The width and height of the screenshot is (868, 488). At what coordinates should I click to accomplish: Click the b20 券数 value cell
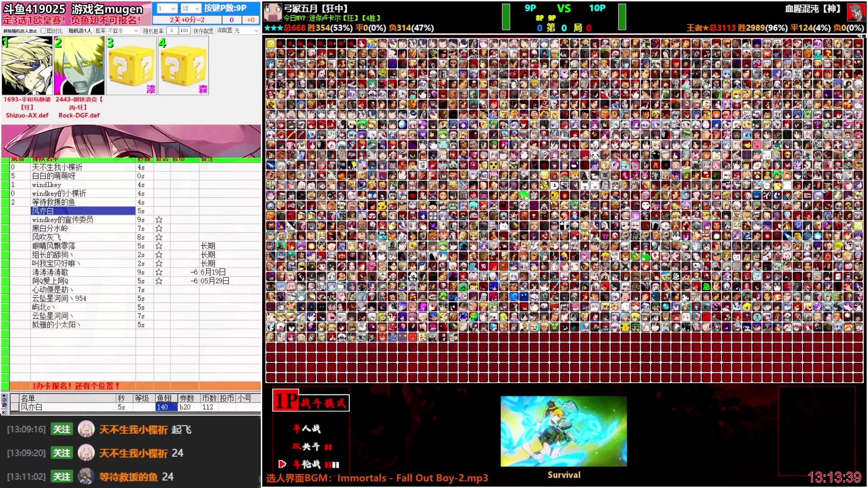click(x=189, y=407)
